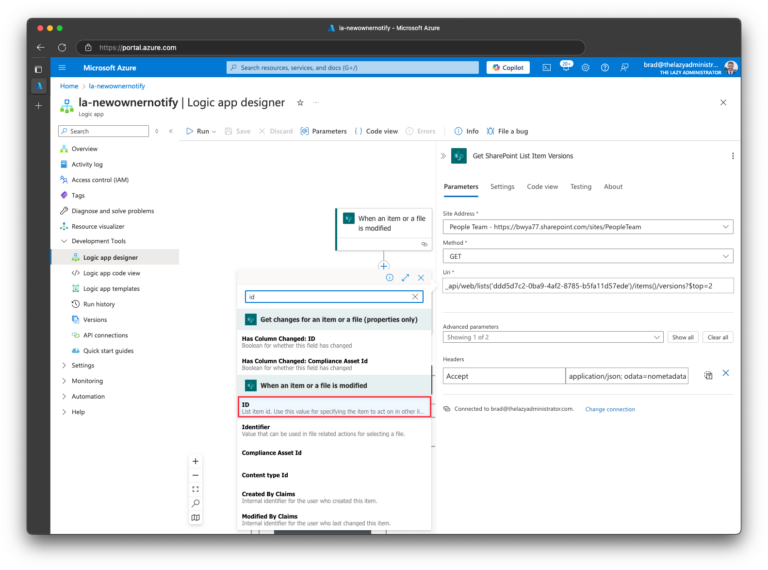Collapse the Development Tools section
Screen dimensions: 768x570
coord(64,241)
